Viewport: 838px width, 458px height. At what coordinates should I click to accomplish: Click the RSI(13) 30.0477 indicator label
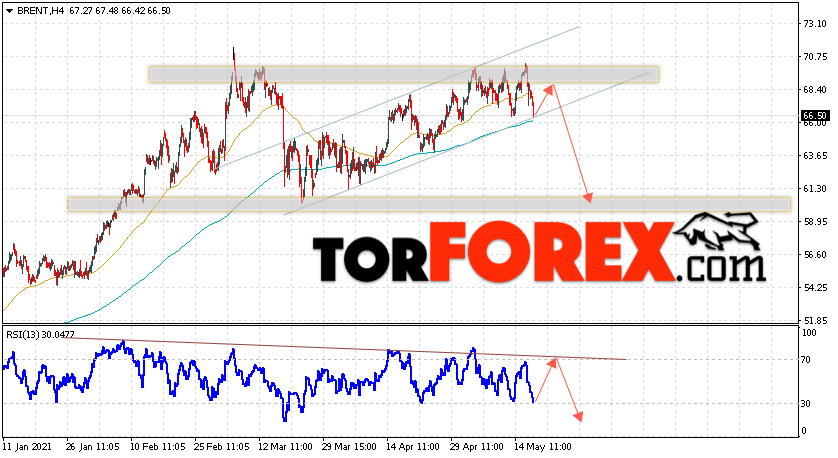pyautogui.click(x=41, y=335)
